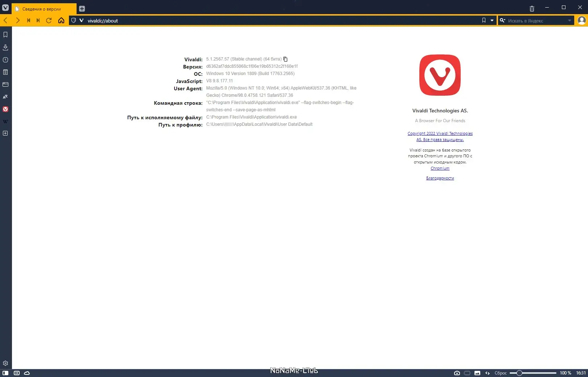Click the executable path ending in vivaldi.exe

[x=251, y=117]
